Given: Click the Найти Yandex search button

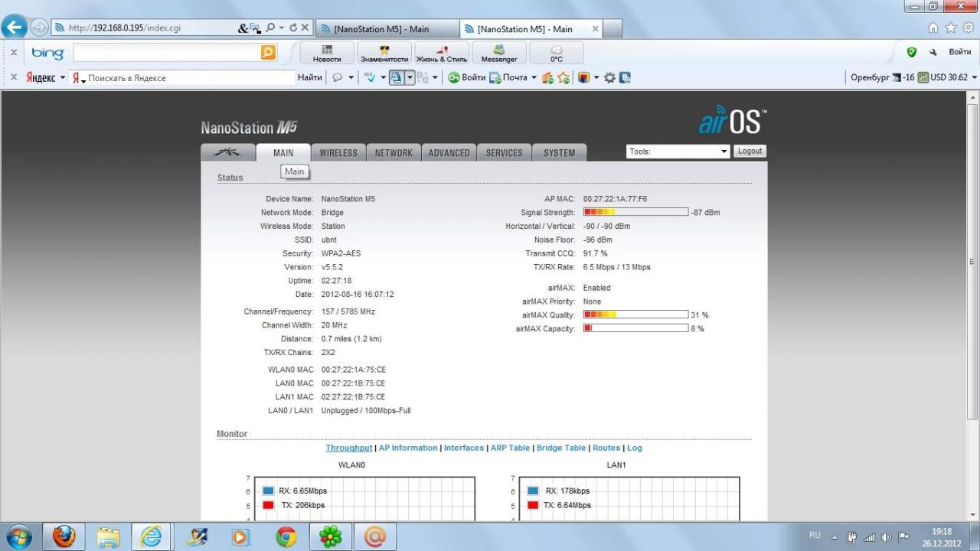Looking at the screenshot, I should click(310, 77).
